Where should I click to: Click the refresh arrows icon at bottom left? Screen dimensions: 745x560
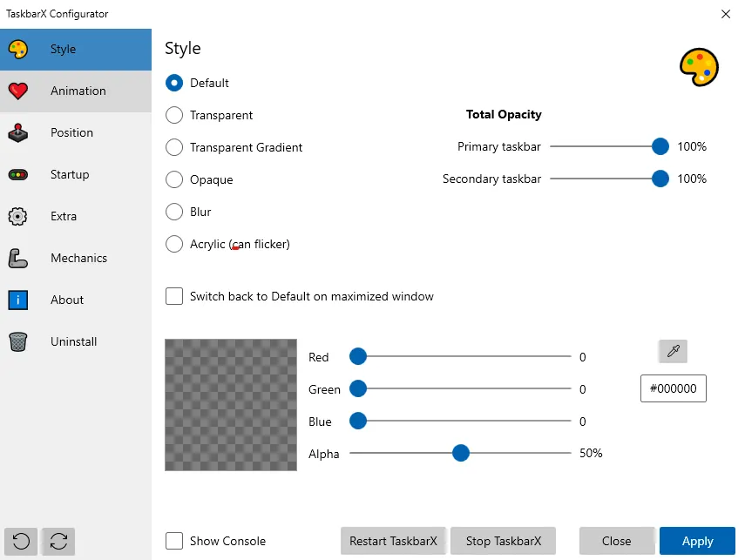point(58,542)
